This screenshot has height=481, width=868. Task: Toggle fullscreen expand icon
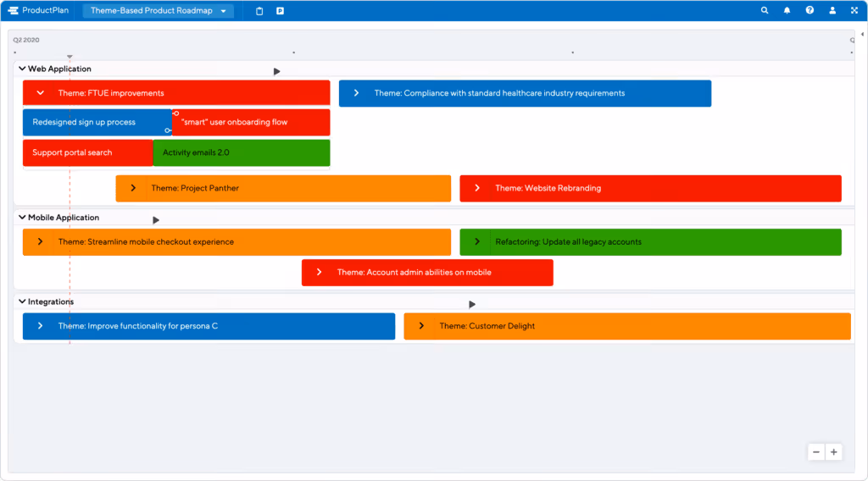coord(854,10)
